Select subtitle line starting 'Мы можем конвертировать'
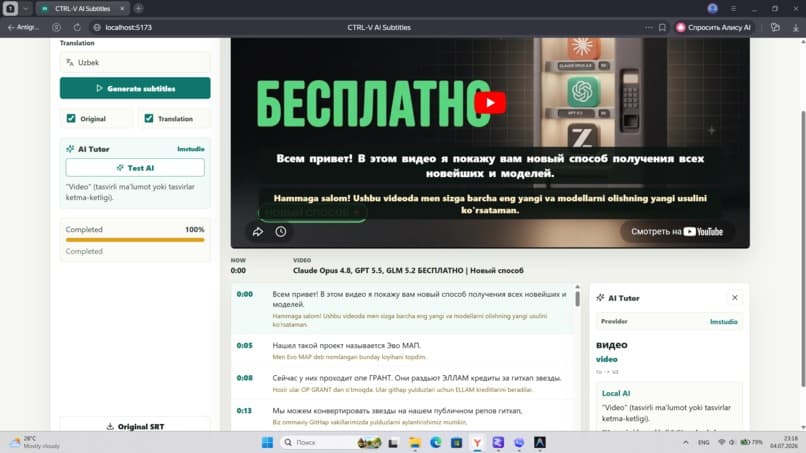This screenshot has height=453, width=806. click(397, 410)
